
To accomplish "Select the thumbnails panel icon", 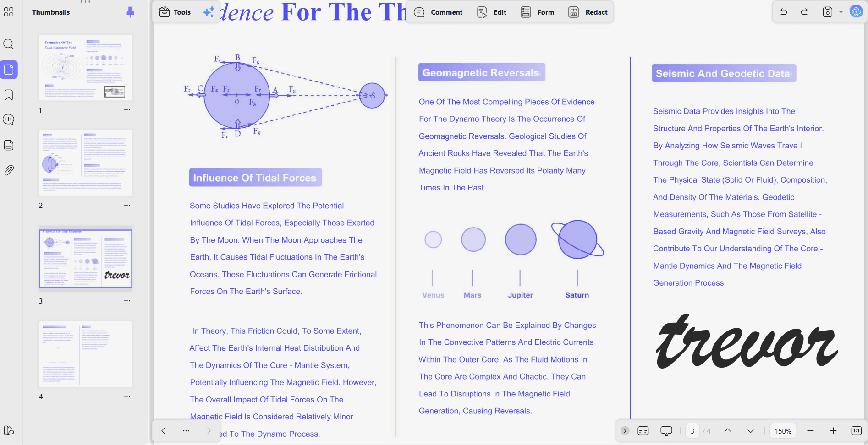I will pos(9,70).
